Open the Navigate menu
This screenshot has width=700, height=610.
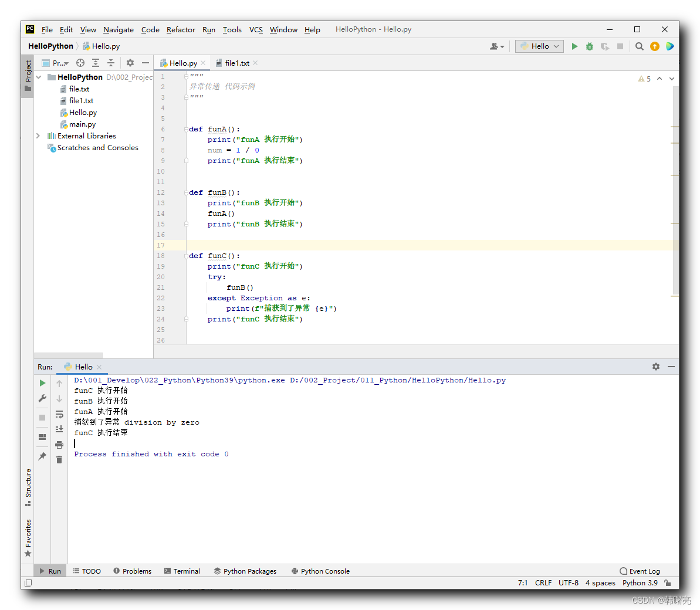tap(119, 29)
